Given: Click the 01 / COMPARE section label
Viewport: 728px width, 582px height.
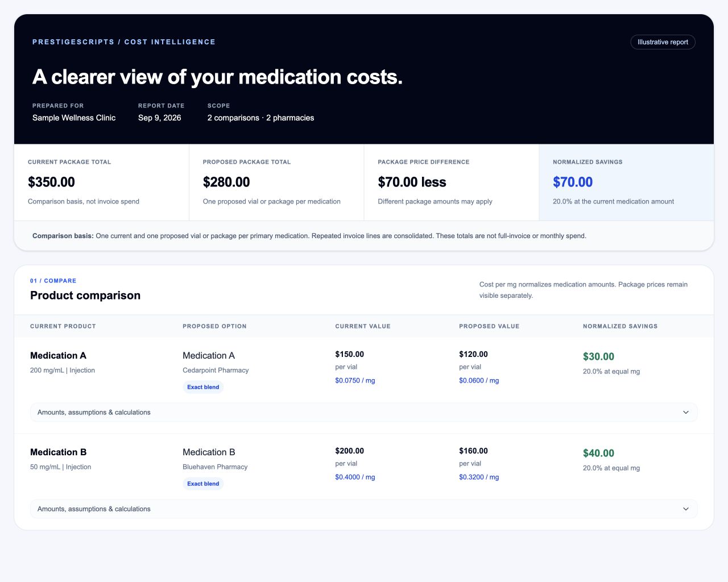Looking at the screenshot, I should coord(53,281).
